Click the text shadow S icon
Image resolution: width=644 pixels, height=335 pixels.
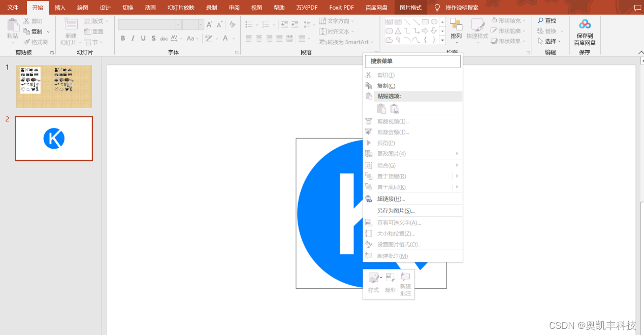(153, 39)
